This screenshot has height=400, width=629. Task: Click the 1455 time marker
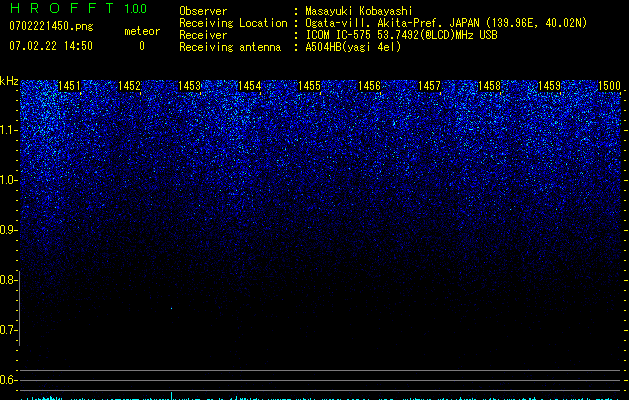point(310,86)
